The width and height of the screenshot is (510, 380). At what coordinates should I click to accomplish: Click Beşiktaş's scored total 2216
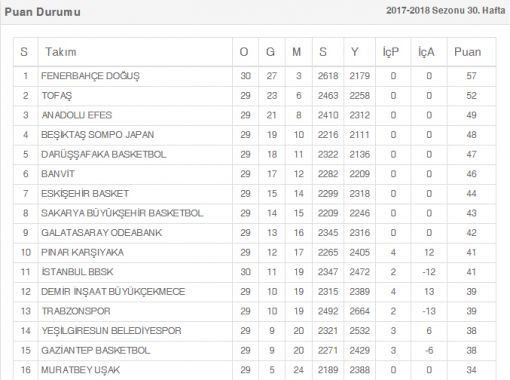click(328, 135)
